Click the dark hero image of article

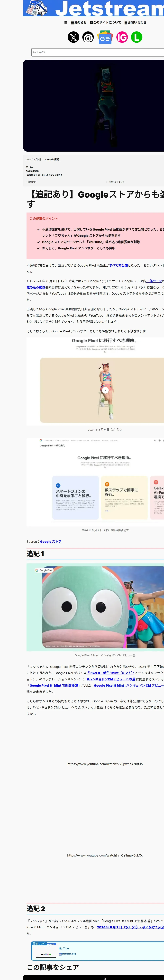point(94,105)
